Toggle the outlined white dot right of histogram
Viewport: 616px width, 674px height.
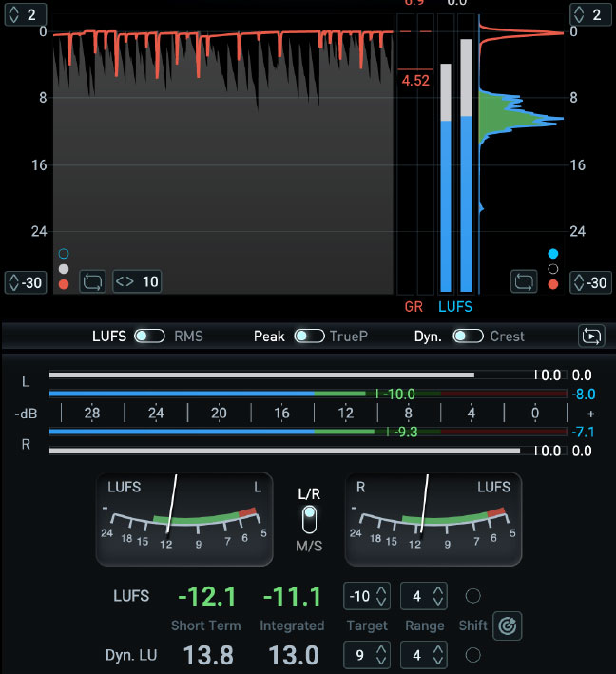point(553,269)
